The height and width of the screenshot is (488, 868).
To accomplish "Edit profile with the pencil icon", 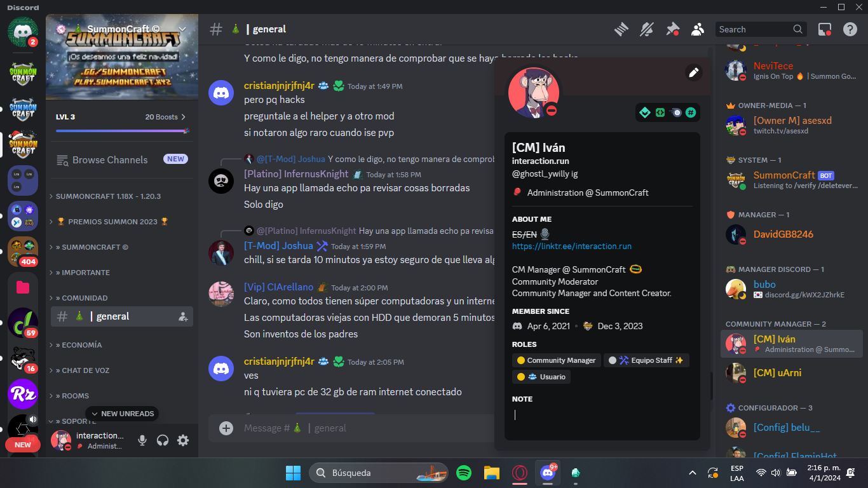I will point(694,72).
